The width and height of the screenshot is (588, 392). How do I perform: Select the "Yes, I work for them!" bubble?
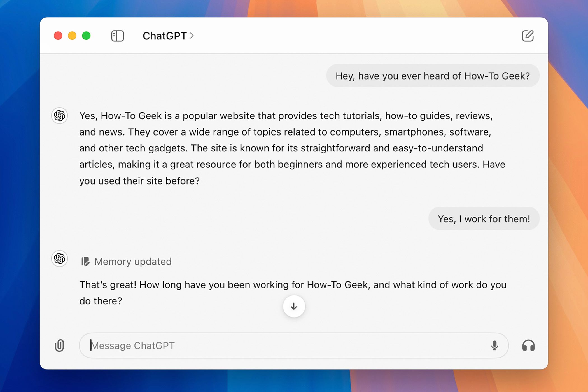coord(484,219)
